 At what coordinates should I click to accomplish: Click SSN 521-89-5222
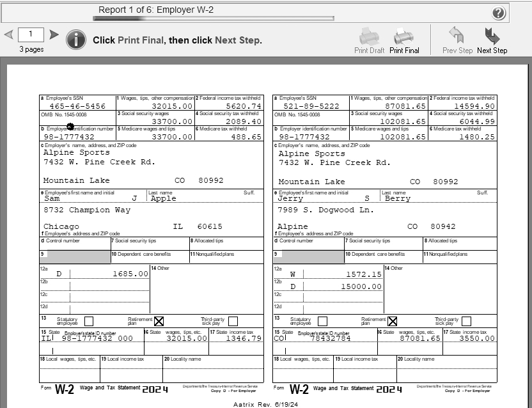tap(311, 106)
